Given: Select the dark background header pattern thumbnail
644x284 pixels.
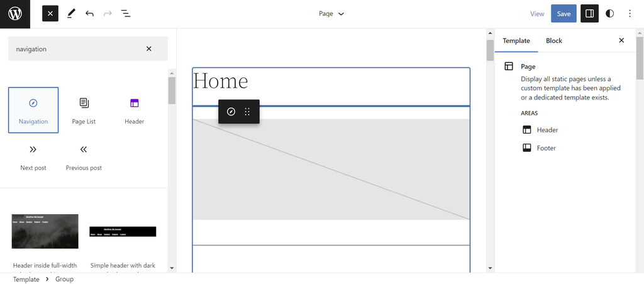Looking at the screenshot, I should 123,231.
